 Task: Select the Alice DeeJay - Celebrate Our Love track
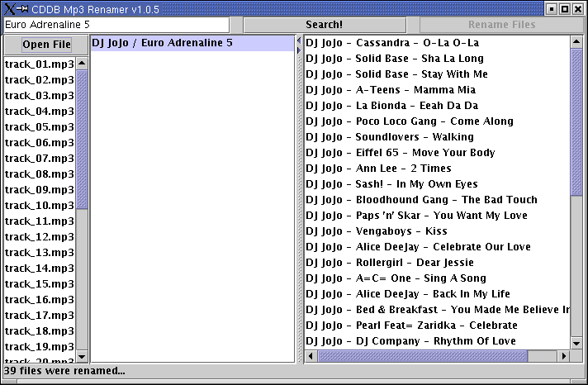click(x=437, y=247)
